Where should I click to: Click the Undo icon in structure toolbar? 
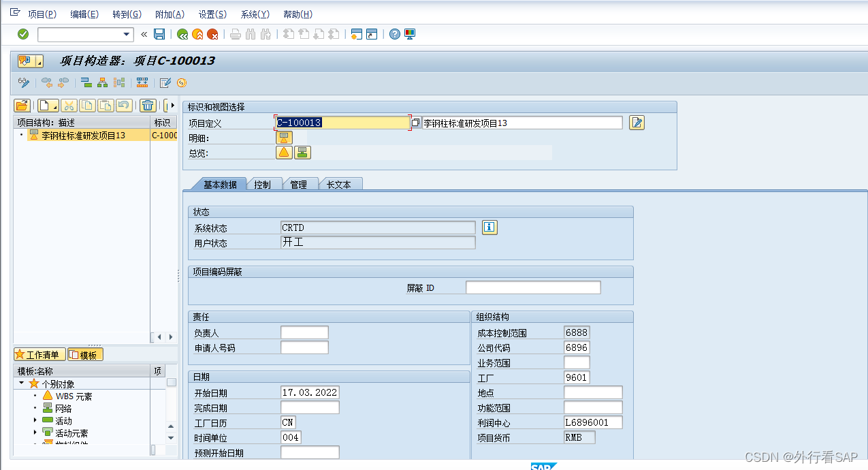[x=123, y=105]
